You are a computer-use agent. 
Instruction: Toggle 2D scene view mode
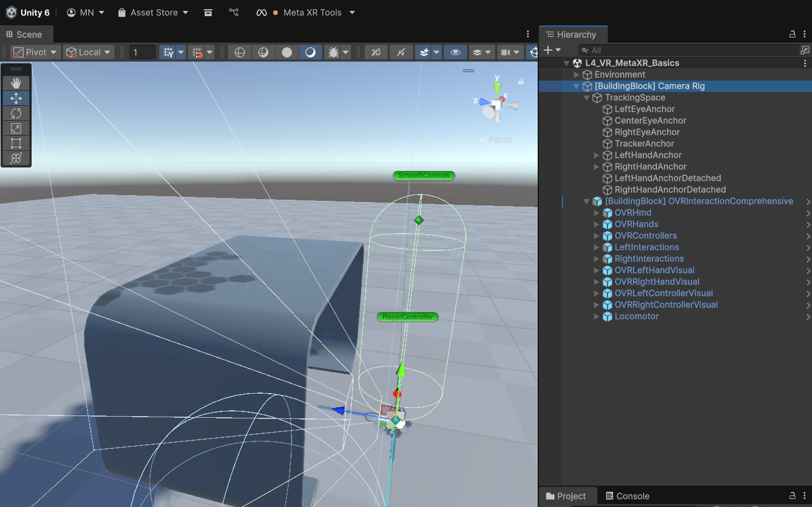pos(376,52)
